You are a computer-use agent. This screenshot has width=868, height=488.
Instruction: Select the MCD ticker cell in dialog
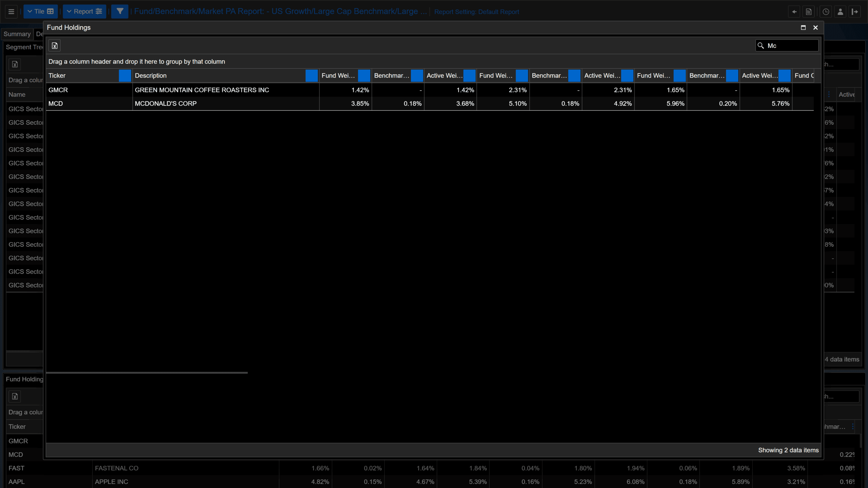click(89, 103)
